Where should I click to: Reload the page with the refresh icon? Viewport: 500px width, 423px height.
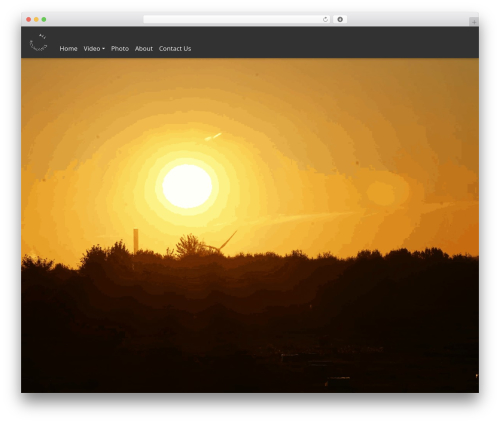click(x=325, y=19)
